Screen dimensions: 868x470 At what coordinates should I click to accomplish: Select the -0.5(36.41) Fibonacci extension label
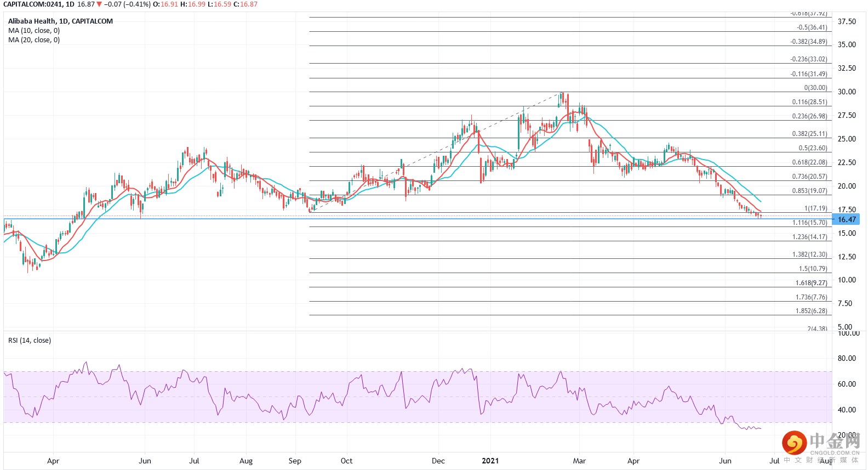(x=812, y=27)
